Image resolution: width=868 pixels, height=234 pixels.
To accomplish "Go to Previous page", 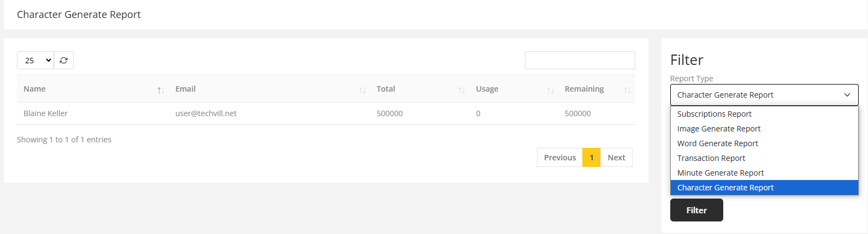I will click(x=559, y=158).
